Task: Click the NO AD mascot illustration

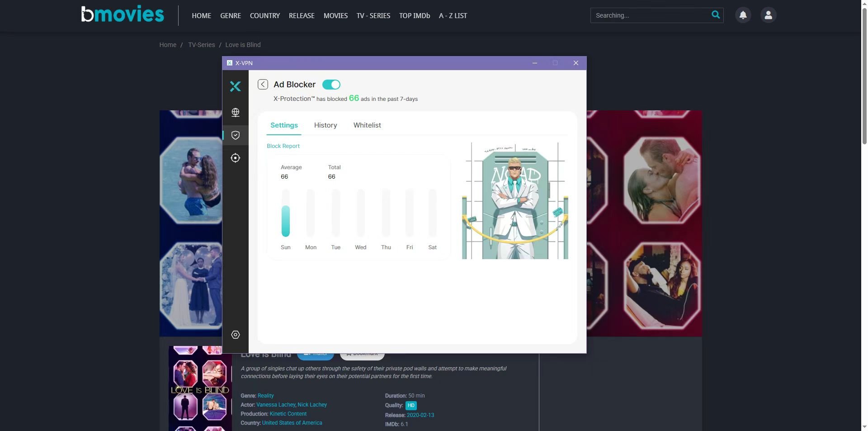Action: [515, 201]
